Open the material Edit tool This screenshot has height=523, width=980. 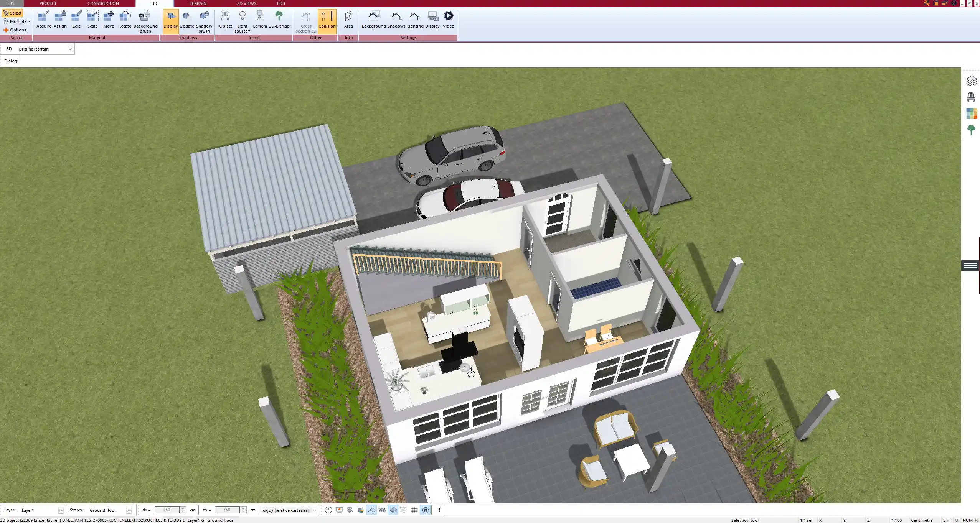pyautogui.click(x=76, y=20)
